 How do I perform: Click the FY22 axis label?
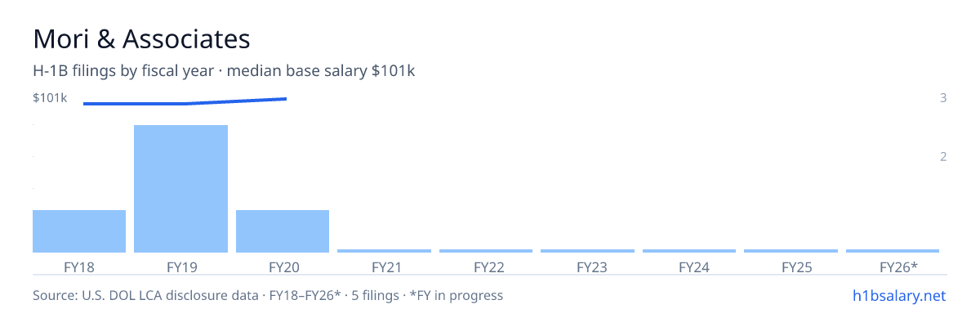pos(488,267)
